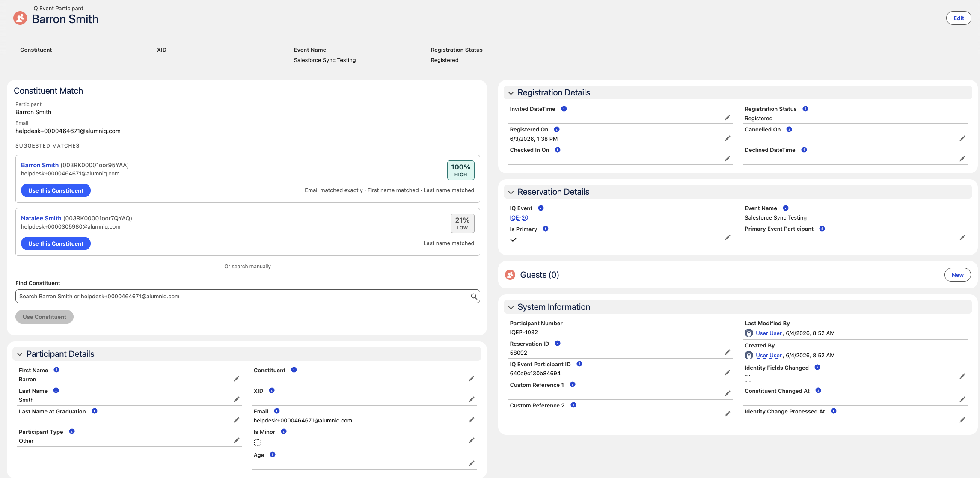Toggle the Is Minor checkbox
Screen dimensions: 980x478
[x=257, y=442]
